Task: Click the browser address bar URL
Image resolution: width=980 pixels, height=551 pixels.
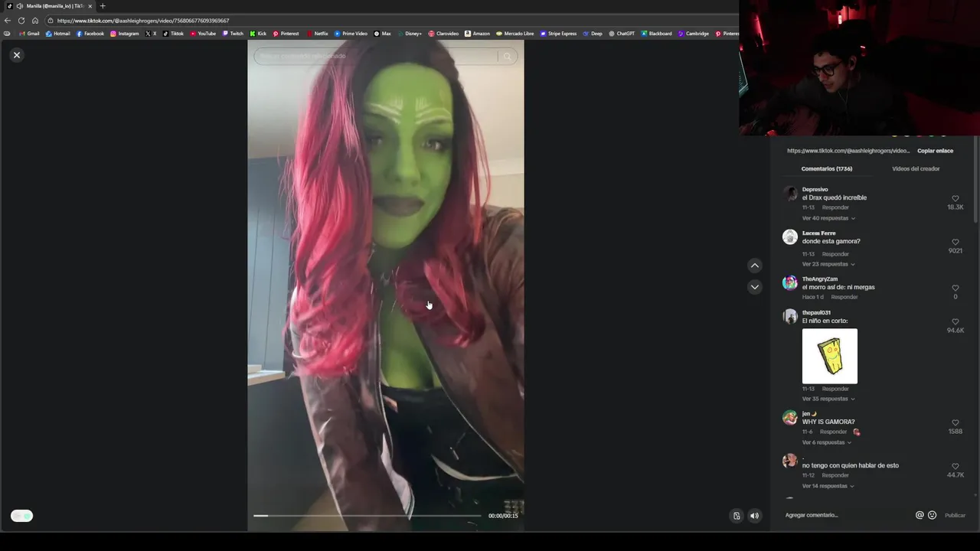Action: coord(142,21)
